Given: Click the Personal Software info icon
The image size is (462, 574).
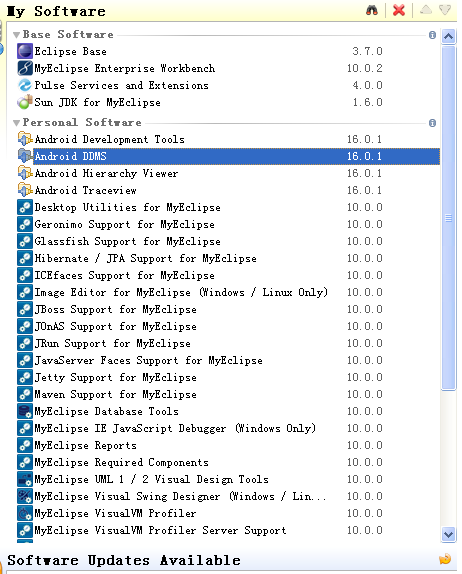Looking at the screenshot, I should (432, 123).
